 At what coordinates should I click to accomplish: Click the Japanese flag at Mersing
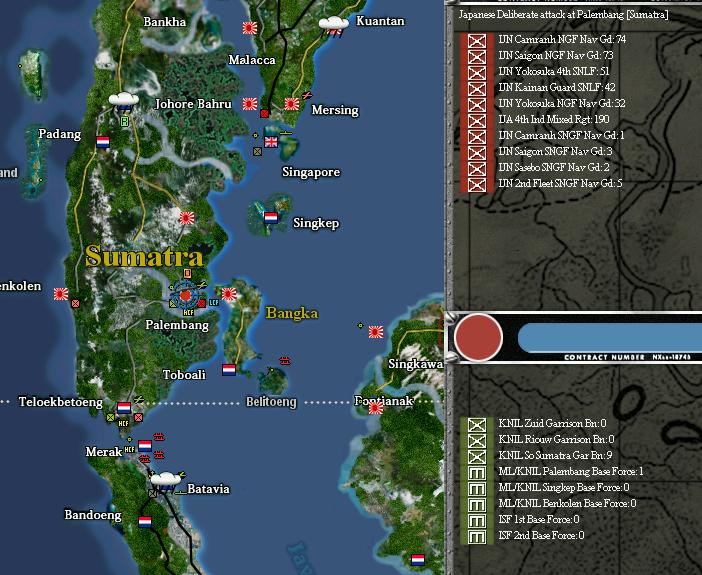pos(292,104)
